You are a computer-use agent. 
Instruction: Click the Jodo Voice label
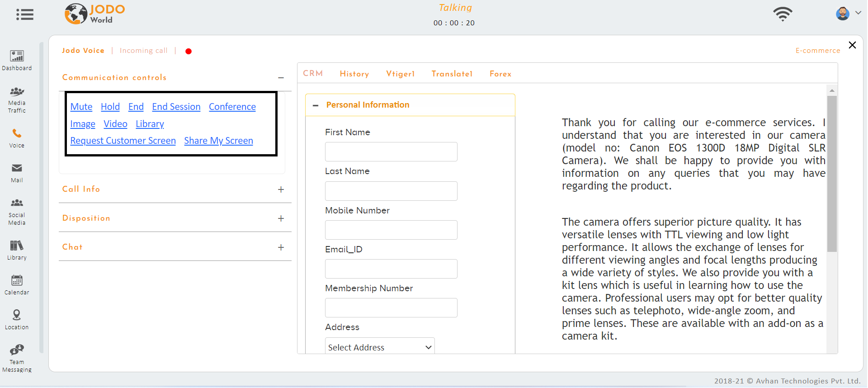click(x=83, y=51)
